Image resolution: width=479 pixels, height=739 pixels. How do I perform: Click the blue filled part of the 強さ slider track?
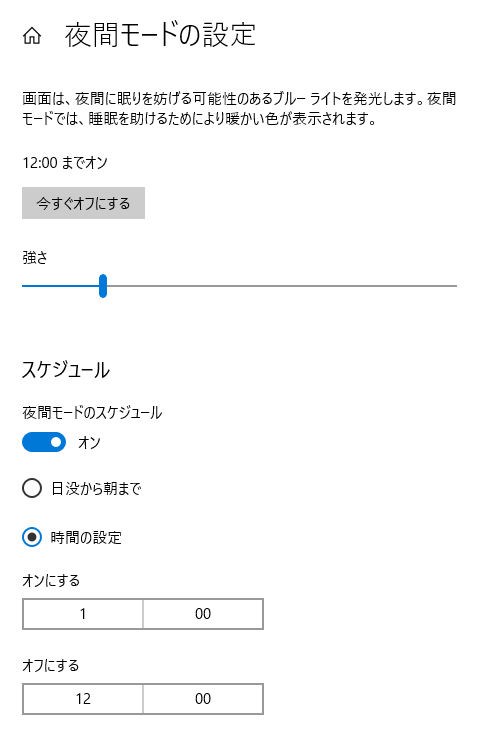point(60,286)
